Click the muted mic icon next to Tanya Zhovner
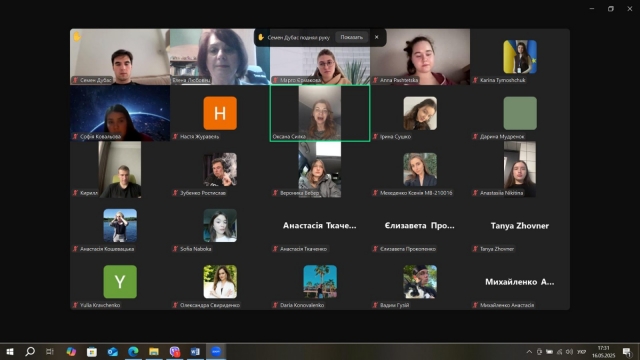Image resolution: width=640 pixels, height=360 pixels. pos(476,249)
